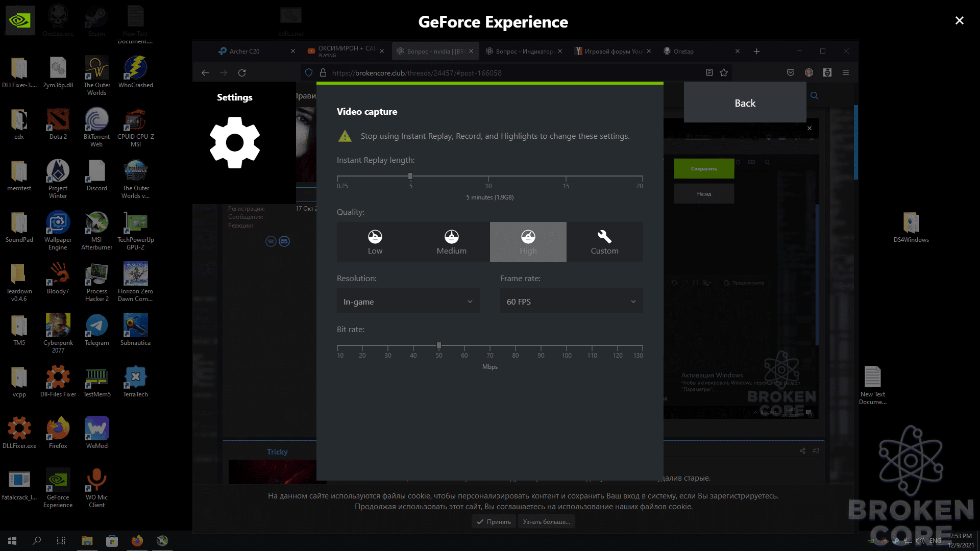Bookmark the page with the star icon
The height and width of the screenshot is (551, 980).
tap(724, 73)
